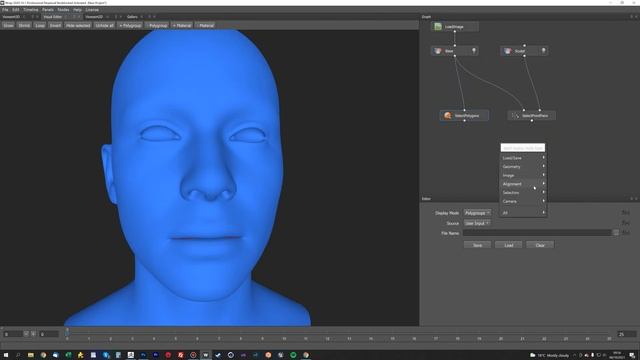Select the SelectPolygons node icon
Screen dimensions: 640x360
448,116
